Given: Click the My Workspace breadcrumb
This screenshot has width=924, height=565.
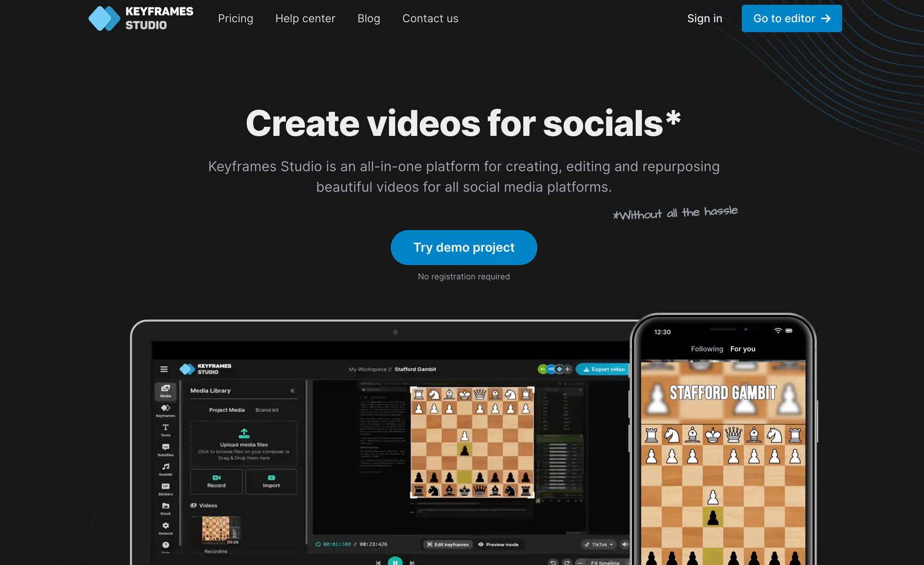Looking at the screenshot, I should [x=367, y=369].
